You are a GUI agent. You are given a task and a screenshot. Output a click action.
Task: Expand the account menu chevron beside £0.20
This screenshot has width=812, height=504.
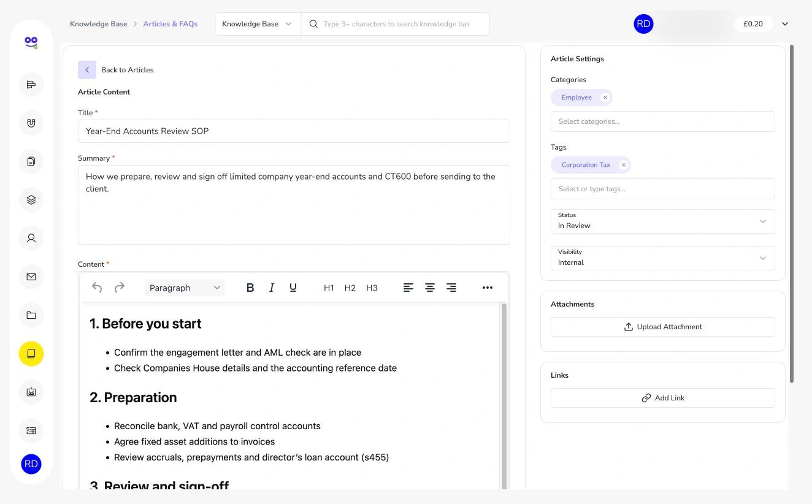tap(785, 24)
